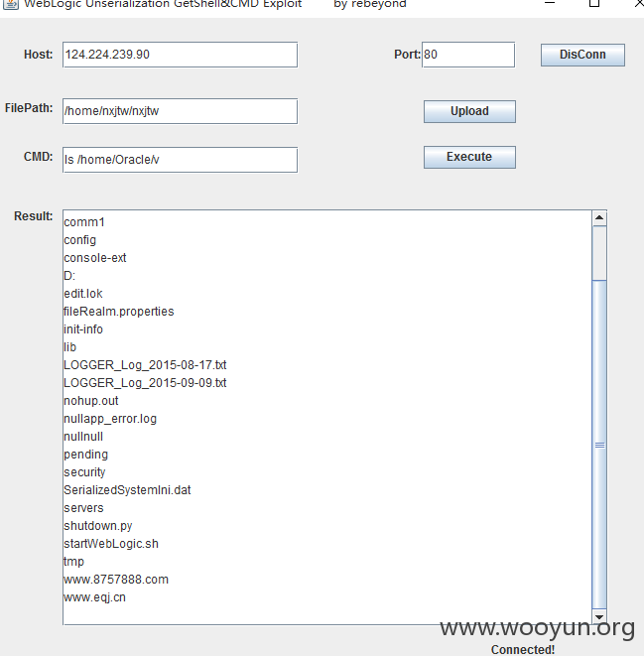Focus the FilePath input field
Viewport: 644px width, 656px height.
[x=180, y=111]
